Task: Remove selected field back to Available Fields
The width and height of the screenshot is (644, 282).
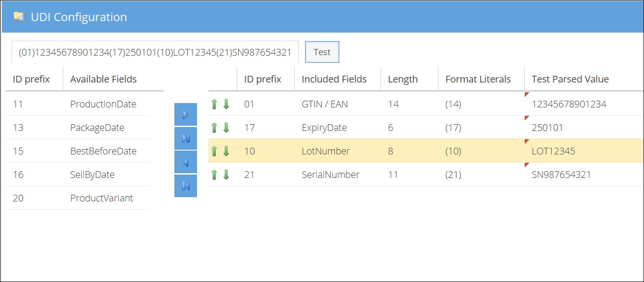Action: click(x=185, y=162)
